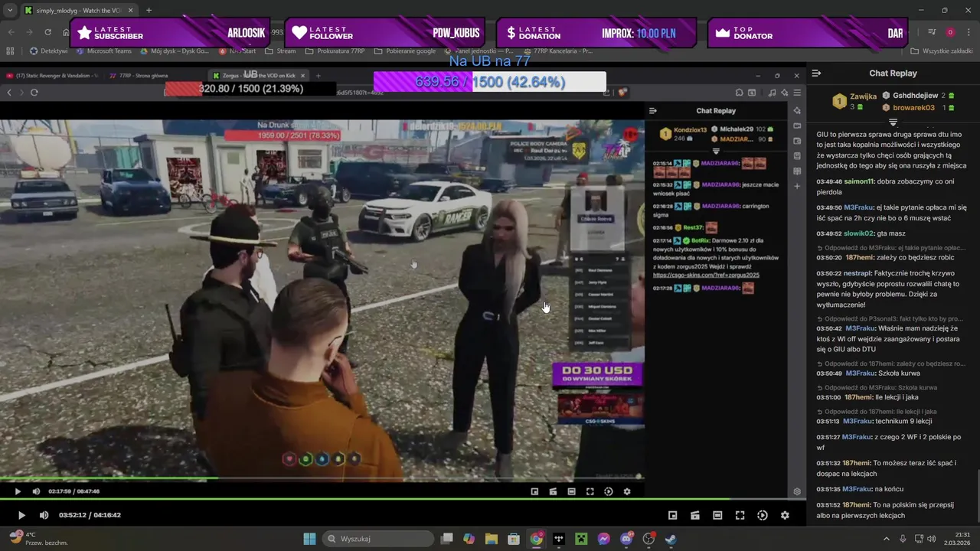Play the nested stream video at 02:17:59

(x=18, y=491)
